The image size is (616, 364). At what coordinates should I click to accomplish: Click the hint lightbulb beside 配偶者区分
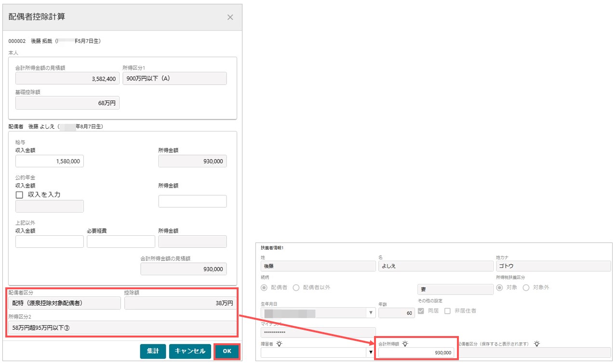(536, 343)
